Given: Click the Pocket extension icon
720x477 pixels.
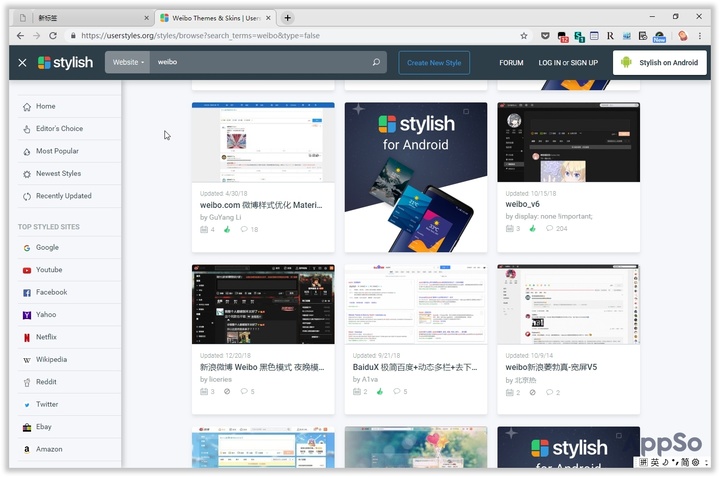Looking at the screenshot, I should (545, 36).
